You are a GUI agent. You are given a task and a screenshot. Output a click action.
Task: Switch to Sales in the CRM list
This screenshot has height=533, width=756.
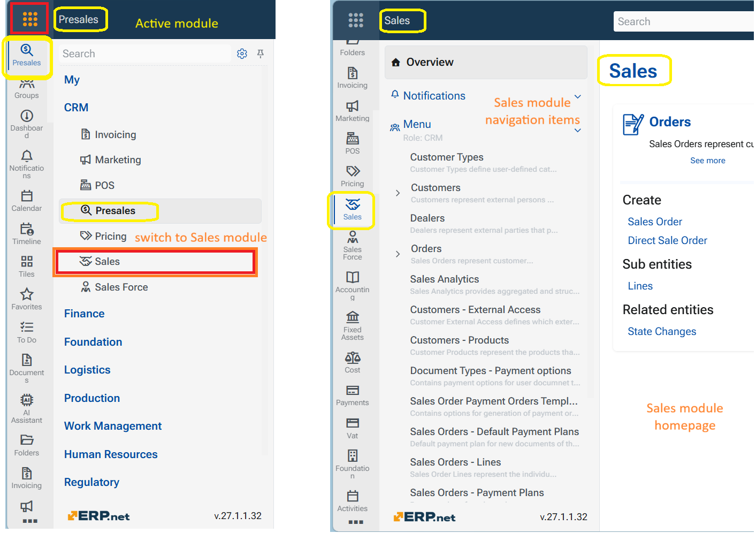click(x=155, y=262)
